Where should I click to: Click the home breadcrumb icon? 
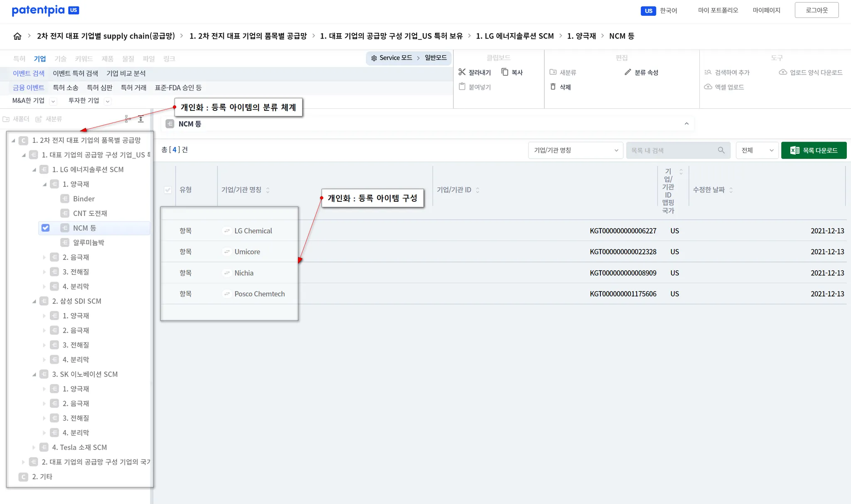[17, 36]
